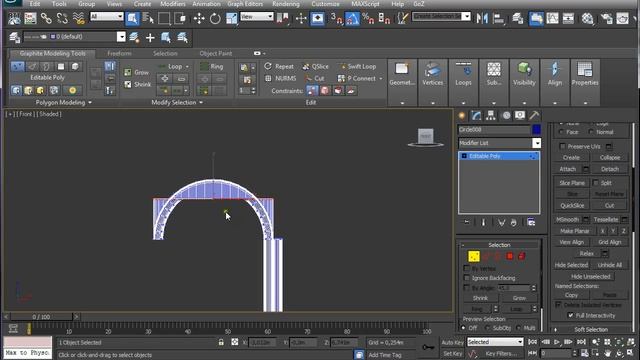Click the Set Keys key icon
Image resolution: width=640 pixels, height=360 pixels.
[x=428, y=347]
